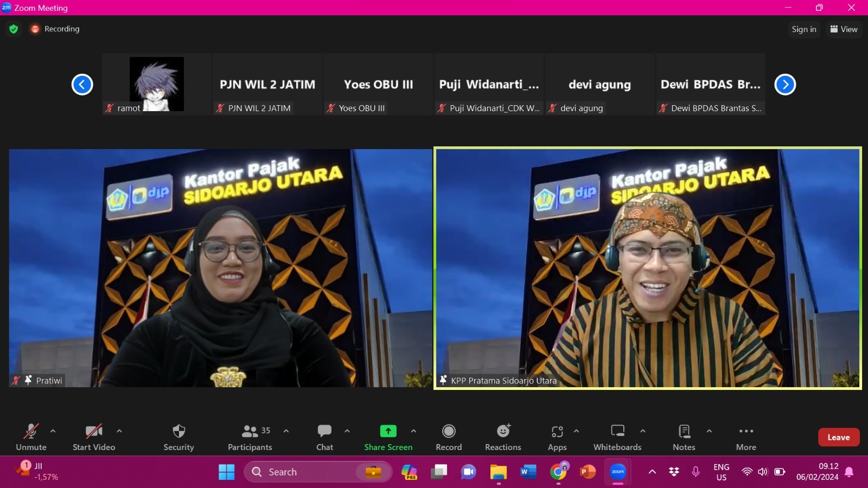Open the Apps panel

click(557, 432)
